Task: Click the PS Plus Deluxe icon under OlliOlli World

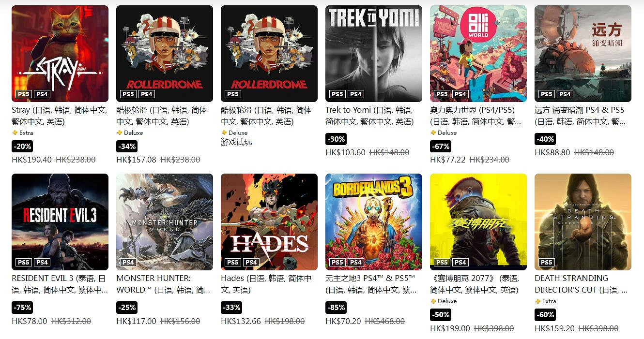Action: tap(433, 133)
